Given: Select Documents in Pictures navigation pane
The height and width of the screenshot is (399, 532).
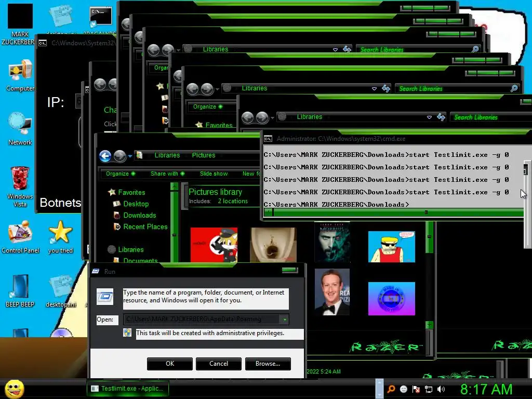Looking at the screenshot, I should coord(140,260).
